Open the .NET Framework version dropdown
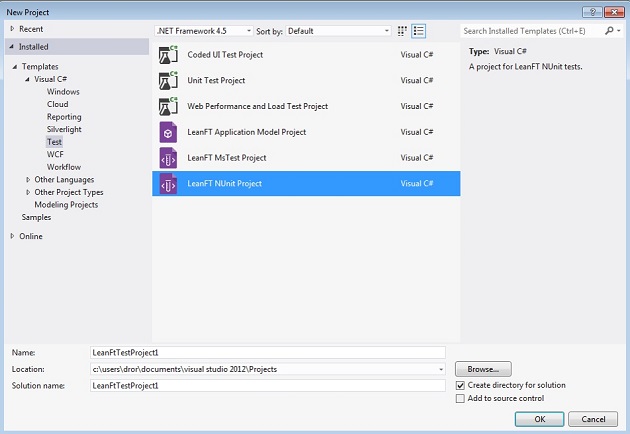 [x=204, y=31]
